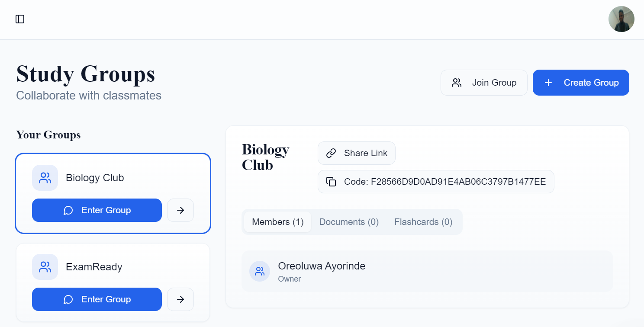Select the Oreoluwa Ayorinde member name
Image resolution: width=644 pixels, height=327 pixels.
click(322, 266)
